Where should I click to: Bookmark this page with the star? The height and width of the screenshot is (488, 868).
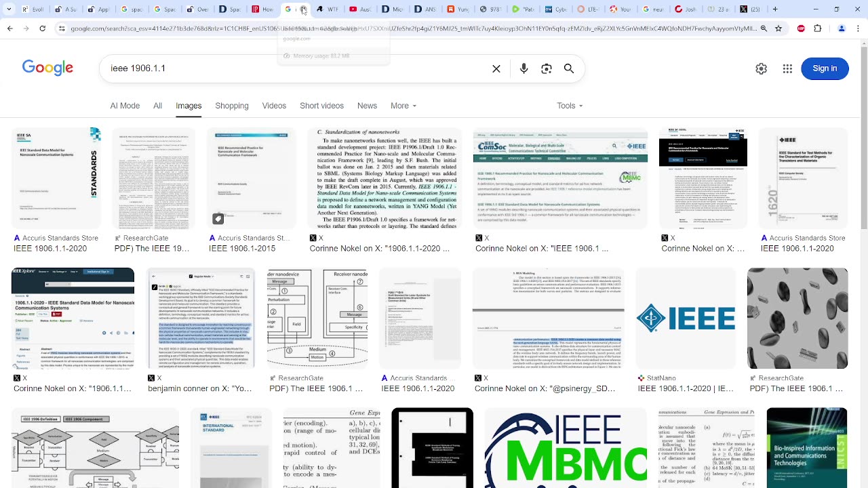(779, 29)
